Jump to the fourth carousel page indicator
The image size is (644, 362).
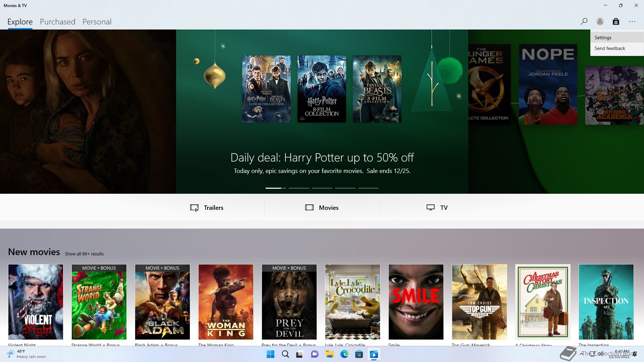345,188
